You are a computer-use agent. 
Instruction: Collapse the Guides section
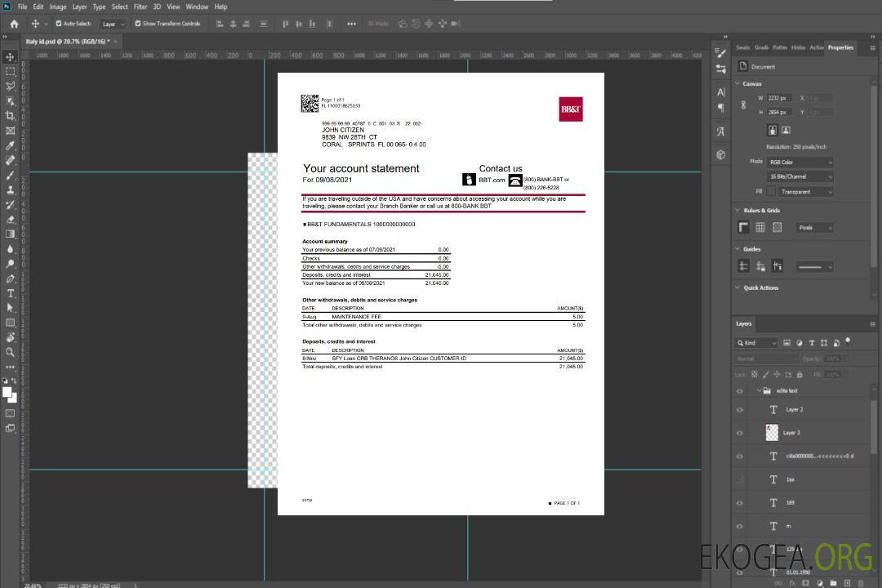tap(737, 249)
